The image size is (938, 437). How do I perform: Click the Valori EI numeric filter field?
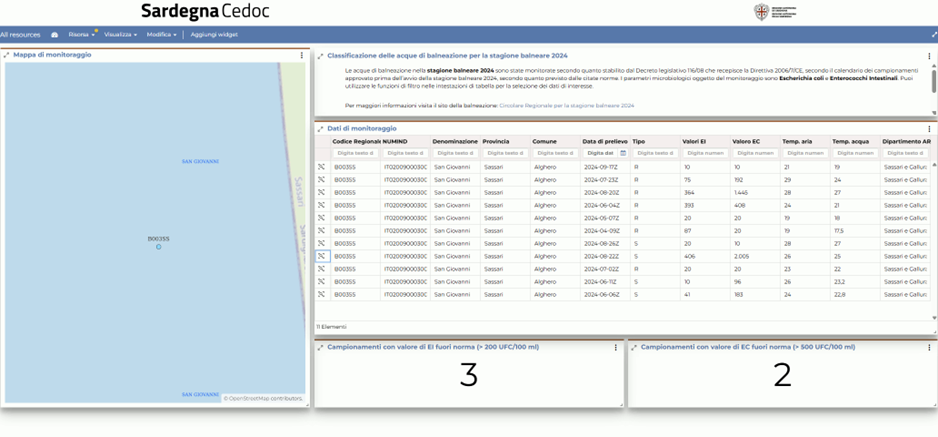pyautogui.click(x=705, y=153)
